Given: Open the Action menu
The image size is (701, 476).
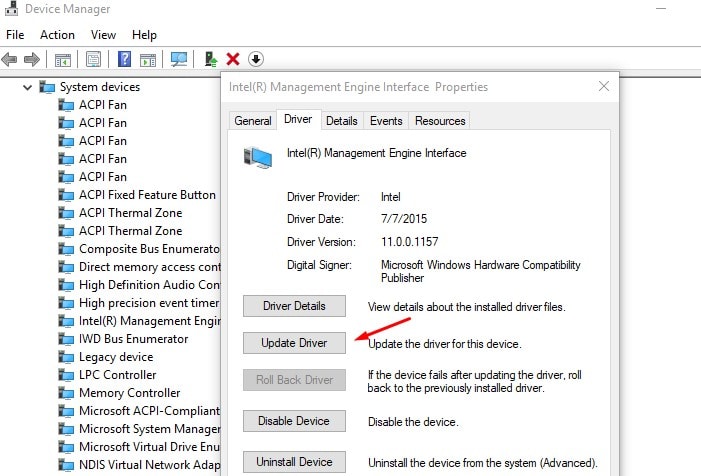Looking at the screenshot, I should (x=57, y=35).
